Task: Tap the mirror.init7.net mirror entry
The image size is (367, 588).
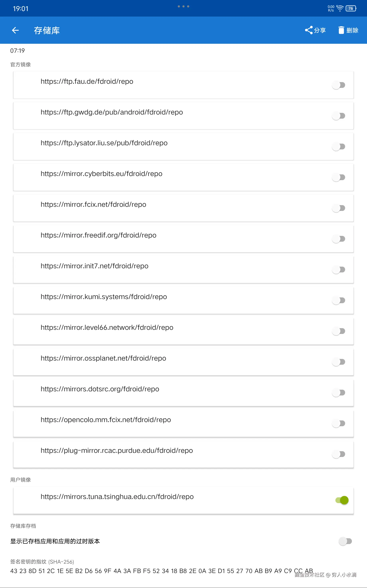Action: point(94,266)
